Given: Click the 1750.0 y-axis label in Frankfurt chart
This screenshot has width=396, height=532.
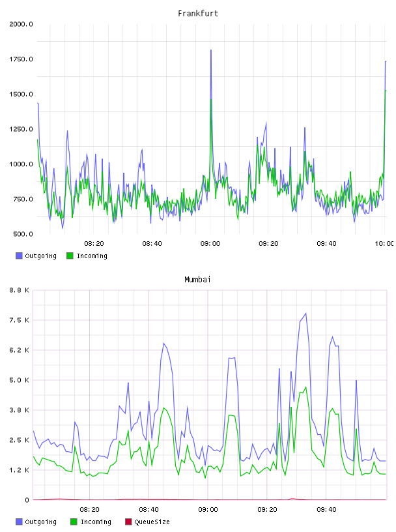Looking at the screenshot, I should click(21, 59).
